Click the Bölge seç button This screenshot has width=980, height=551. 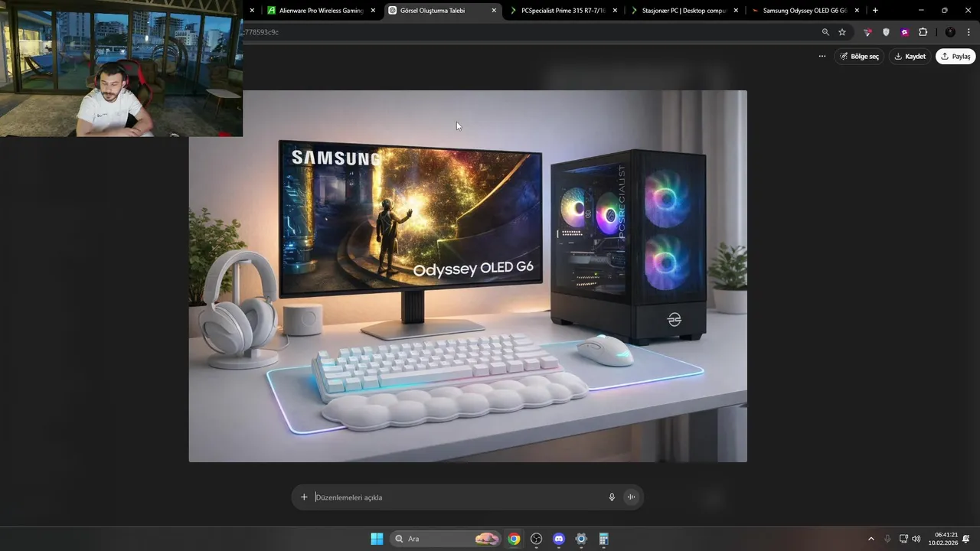859,56
